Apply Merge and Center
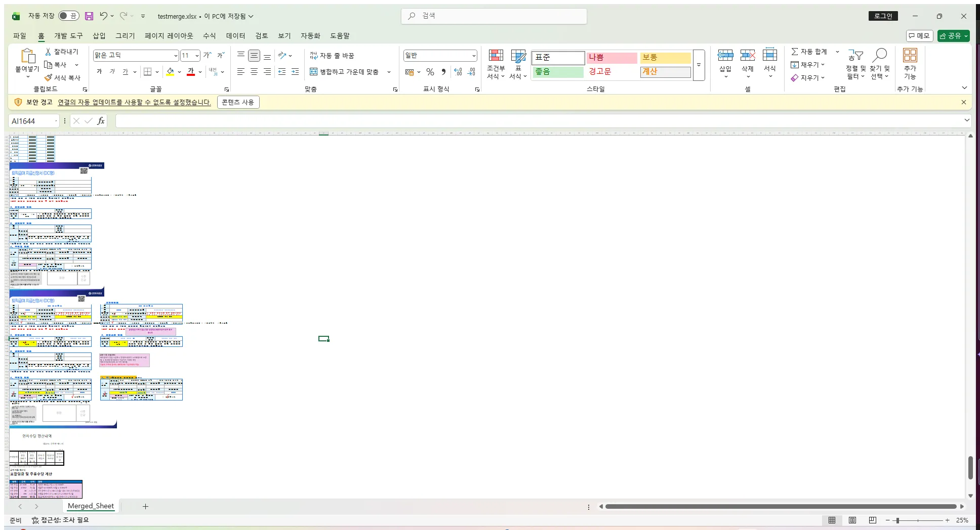 point(346,71)
